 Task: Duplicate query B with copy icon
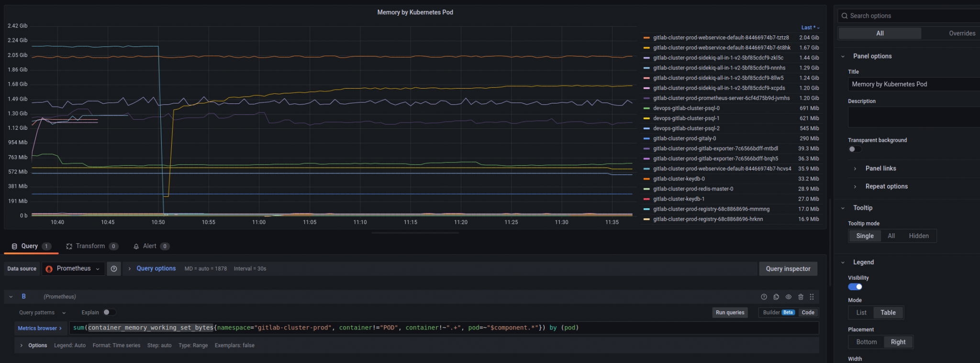(776, 297)
